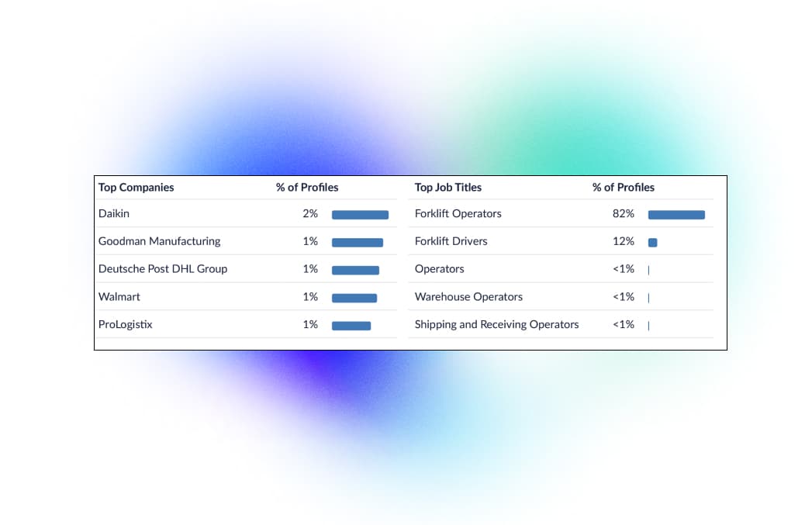Open Deutsche Post DHL Group entry
This screenshot has width=812, height=525.
point(163,269)
